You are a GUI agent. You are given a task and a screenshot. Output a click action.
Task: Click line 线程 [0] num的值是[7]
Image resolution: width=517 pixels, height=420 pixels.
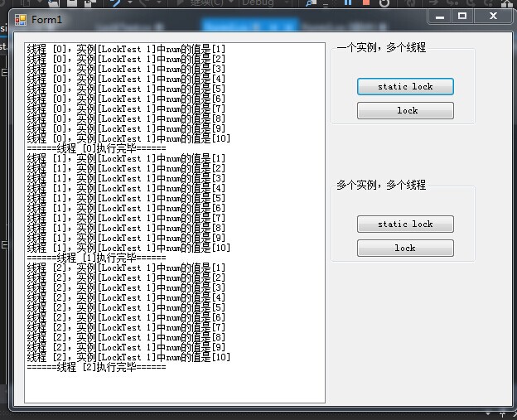click(126, 109)
